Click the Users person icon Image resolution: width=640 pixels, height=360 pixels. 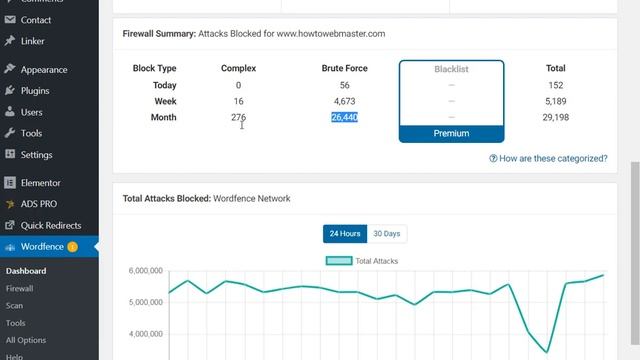[10, 112]
